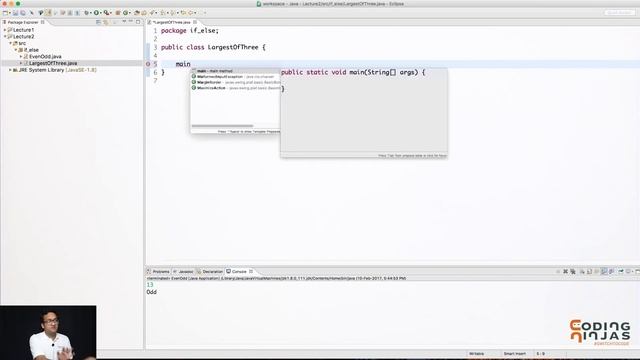Image resolution: width=640 pixels, height=360 pixels.
Task: Click console output 'Odd'
Action: pos(151,292)
